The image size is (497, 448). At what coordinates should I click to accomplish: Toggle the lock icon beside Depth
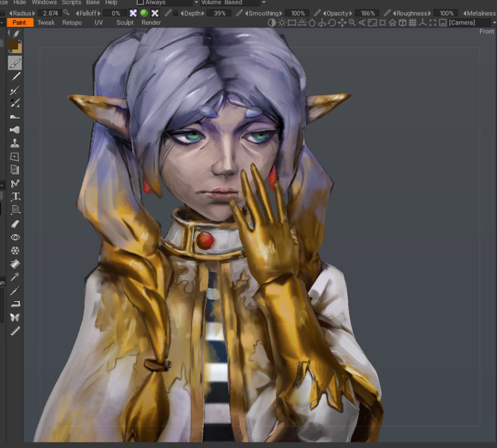175,13
